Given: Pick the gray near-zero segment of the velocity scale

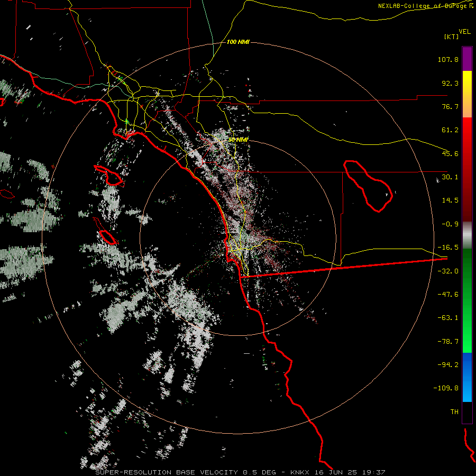Looking at the screenshot, I should (x=467, y=235).
